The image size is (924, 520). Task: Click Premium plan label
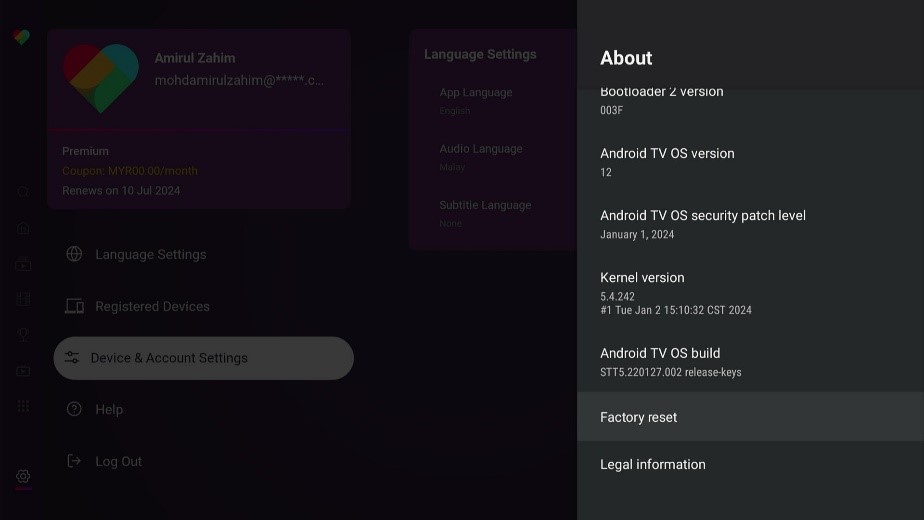85,151
